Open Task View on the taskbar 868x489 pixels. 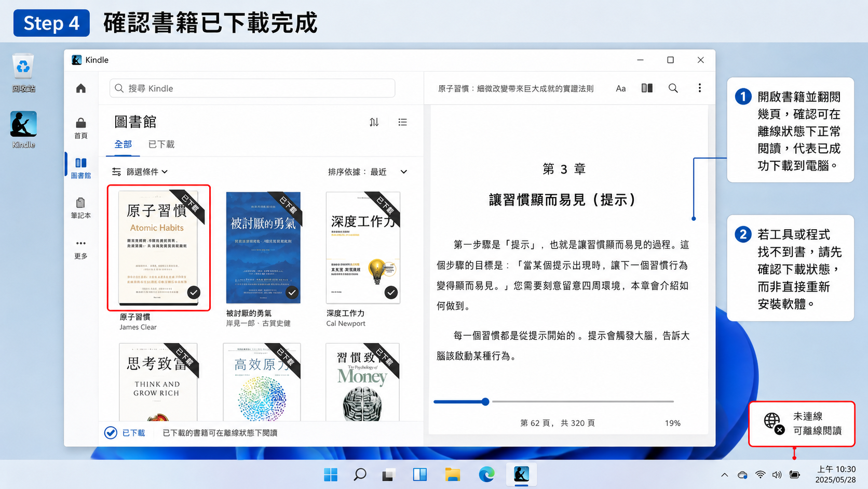point(389,474)
